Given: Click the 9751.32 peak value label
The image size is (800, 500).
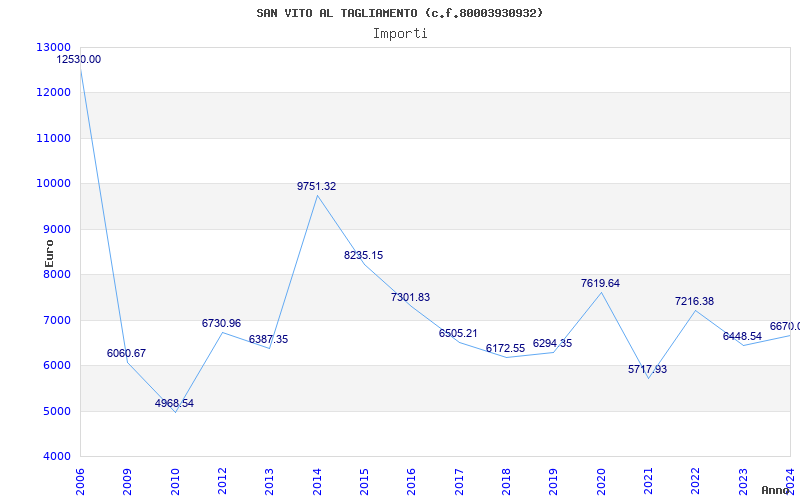Looking at the screenshot, I should pyautogui.click(x=317, y=186).
